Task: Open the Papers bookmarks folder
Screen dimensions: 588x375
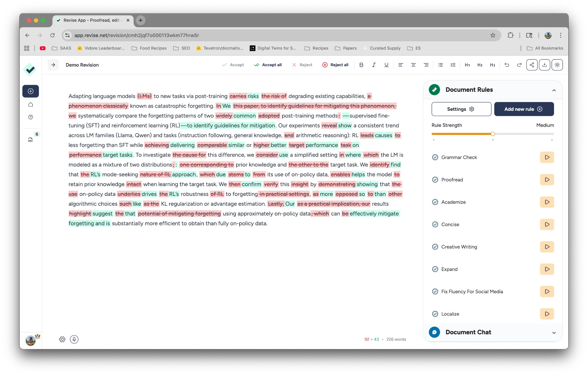Action: [x=346, y=48]
